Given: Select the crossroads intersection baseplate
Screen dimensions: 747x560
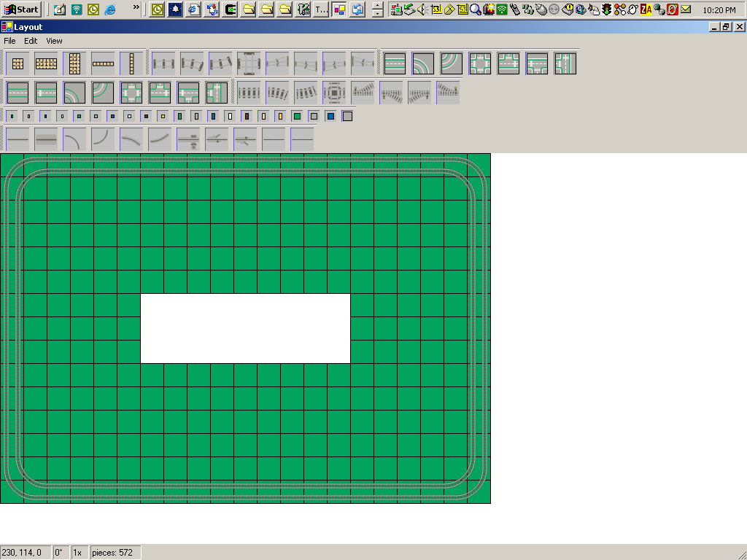Looking at the screenshot, I should tap(479, 63).
